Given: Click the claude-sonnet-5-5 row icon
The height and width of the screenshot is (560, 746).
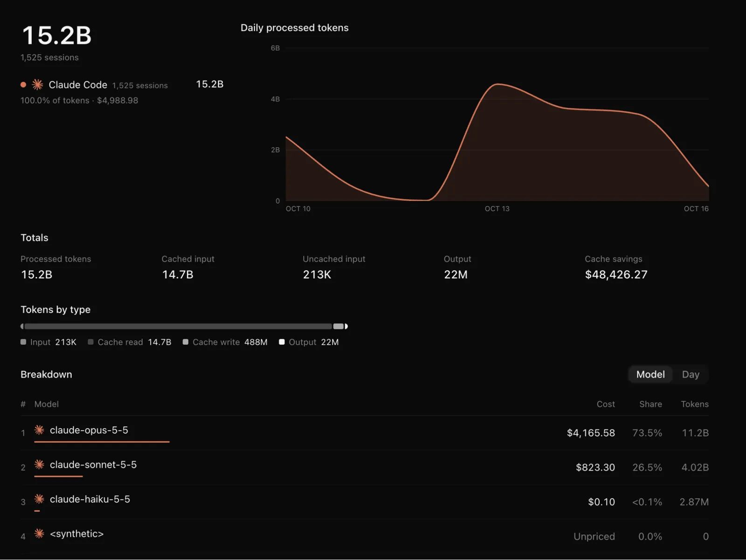Looking at the screenshot, I should click(39, 464).
